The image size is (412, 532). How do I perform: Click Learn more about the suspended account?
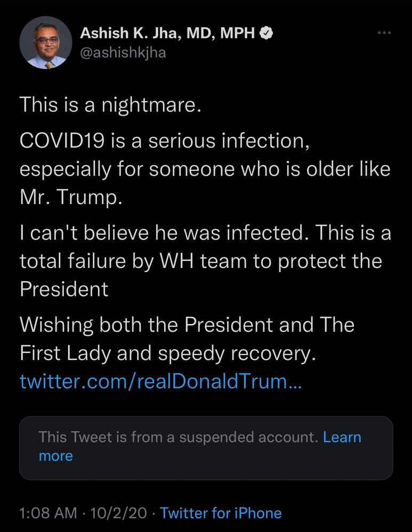(342, 437)
